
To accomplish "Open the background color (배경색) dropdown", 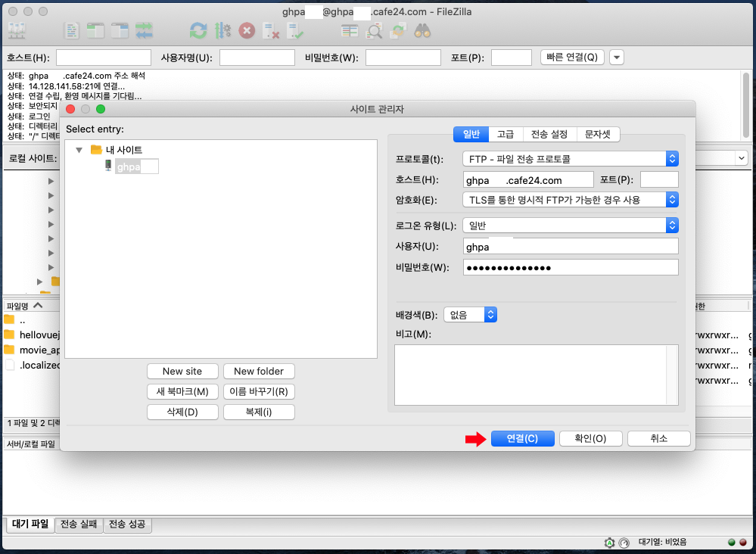I will click(470, 315).
